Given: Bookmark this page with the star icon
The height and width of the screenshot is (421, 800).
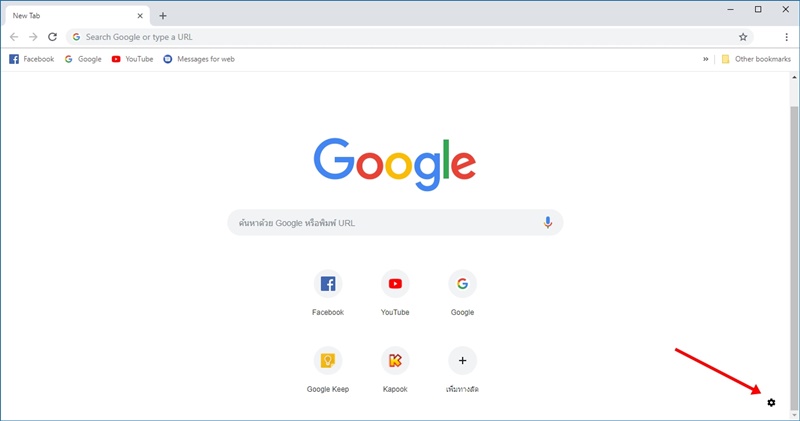Looking at the screenshot, I should coord(743,37).
